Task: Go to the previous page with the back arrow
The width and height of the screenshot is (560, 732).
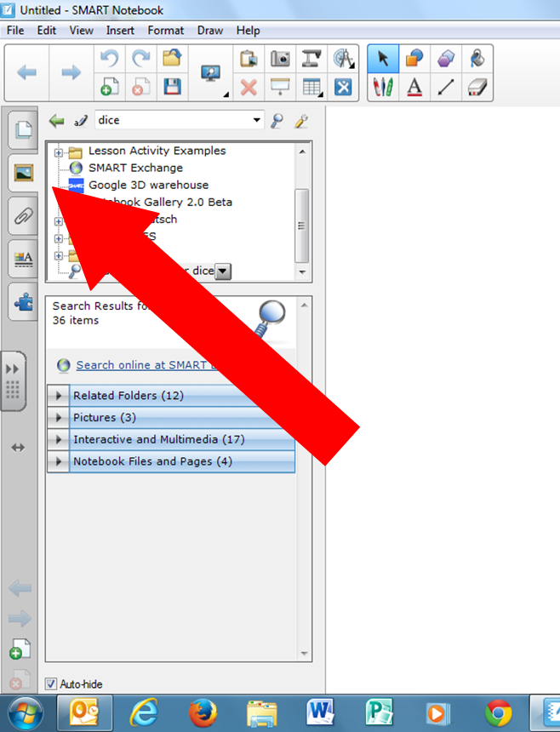Action: [x=26, y=72]
